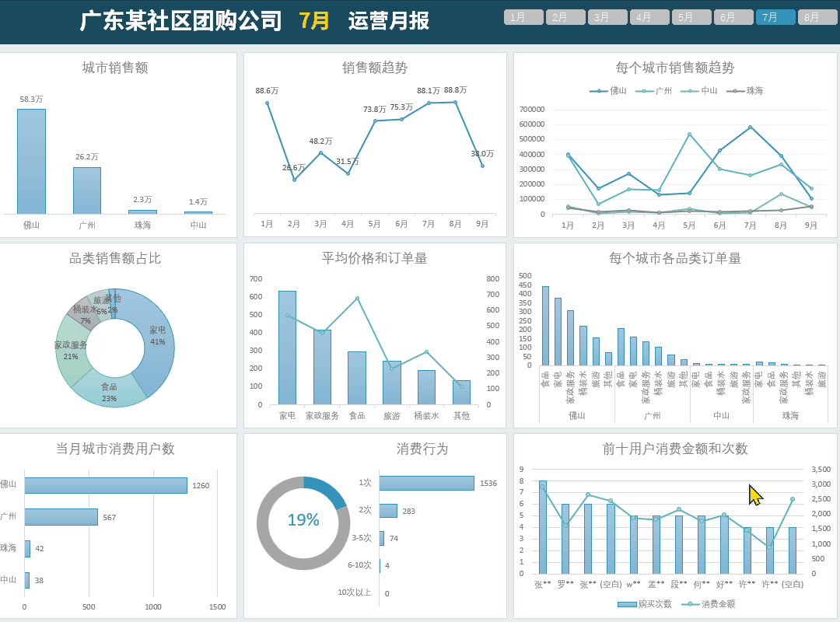Click the 88.6万 data label on trend line
840x622 pixels.
pyautogui.click(x=267, y=90)
